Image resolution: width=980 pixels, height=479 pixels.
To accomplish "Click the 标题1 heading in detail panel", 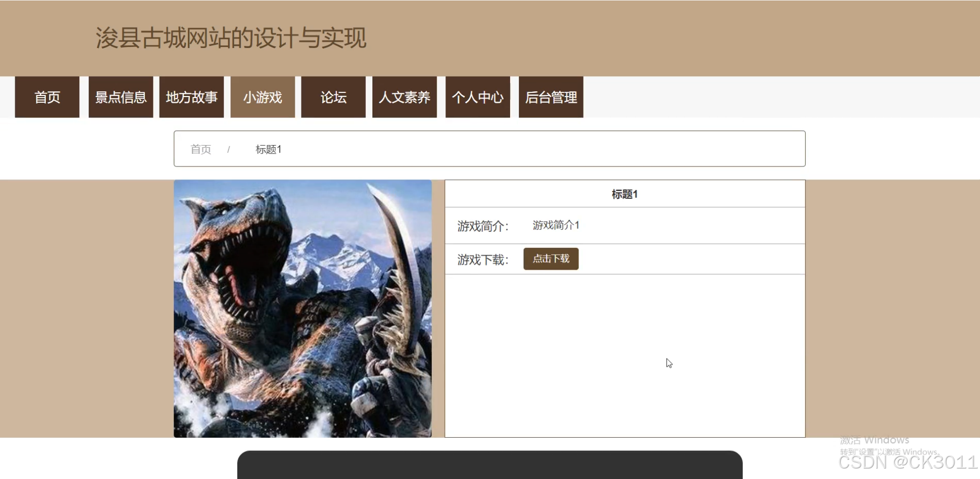I will click(625, 194).
